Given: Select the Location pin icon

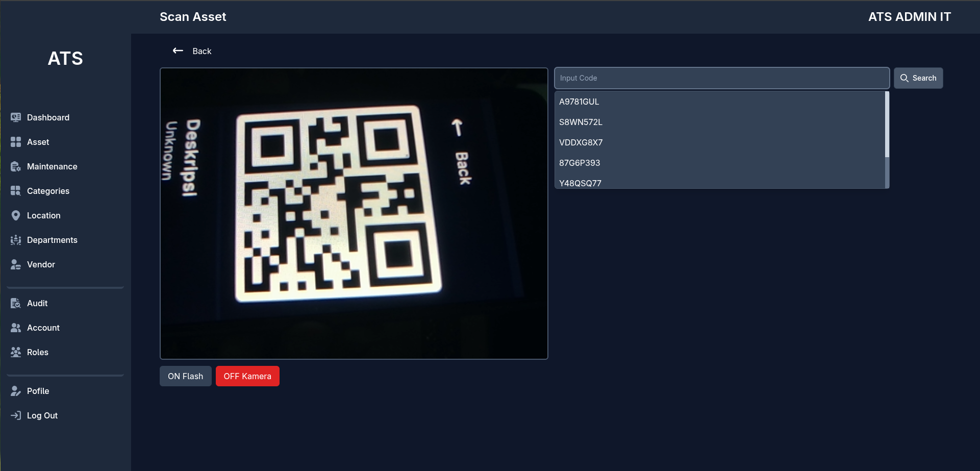Looking at the screenshot, I should (16, 215).
